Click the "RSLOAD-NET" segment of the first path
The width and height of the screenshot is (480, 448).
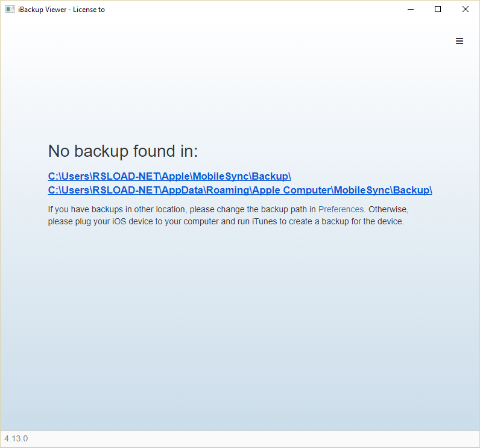[x=125, y=176]
